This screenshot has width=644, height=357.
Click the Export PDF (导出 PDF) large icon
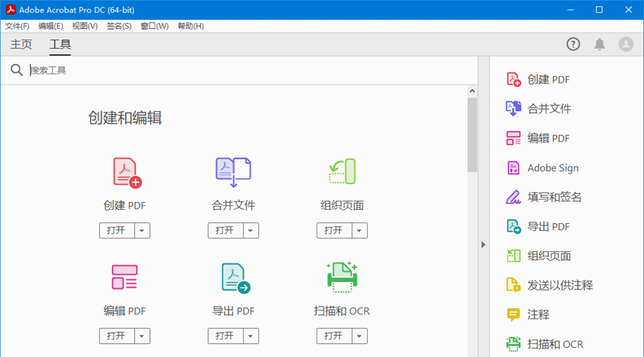pyautogui.click(x=236, y=278)
